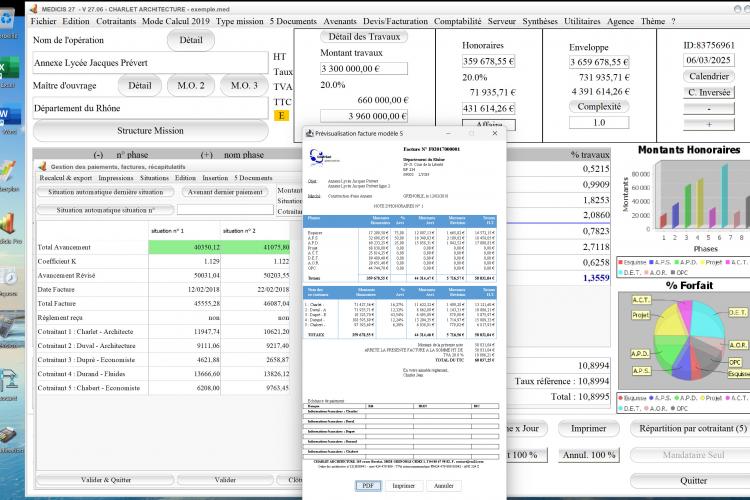This screenshot has width=750, height=500.
Task: Select Total Avancement cell 40350,12
Action: point(185,247)
